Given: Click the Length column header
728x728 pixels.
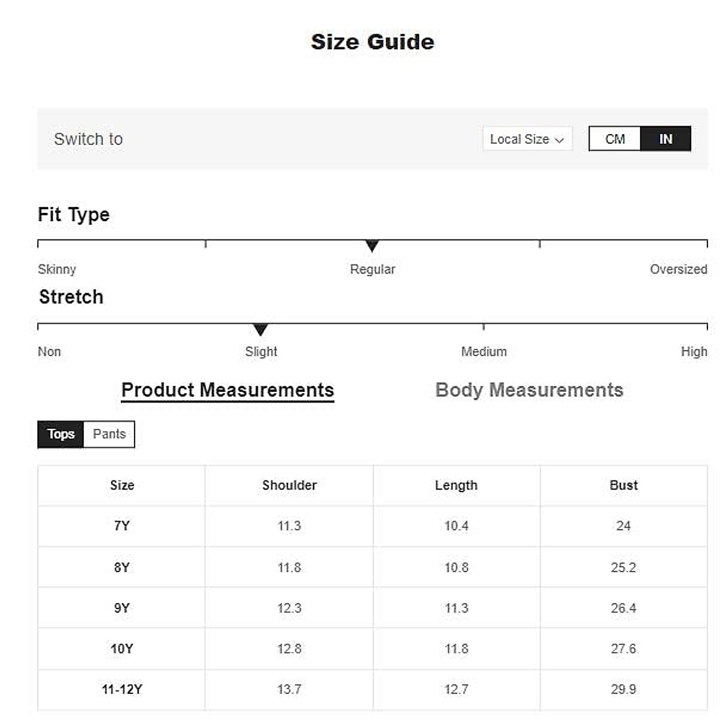Looking at the screenshot, I should pos(456,485).
